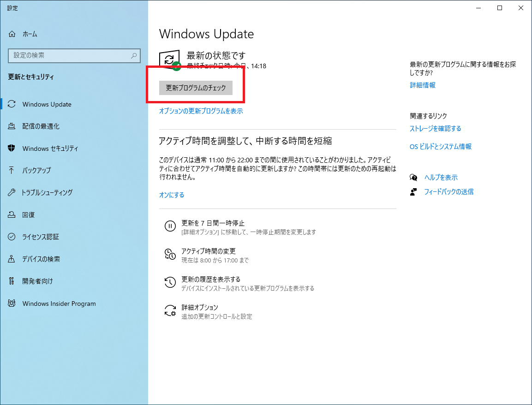This screenshot has height=405, width=532.
Task: Click the pause icon for 更新を7日間一時停止
Action: pos(170,226)
